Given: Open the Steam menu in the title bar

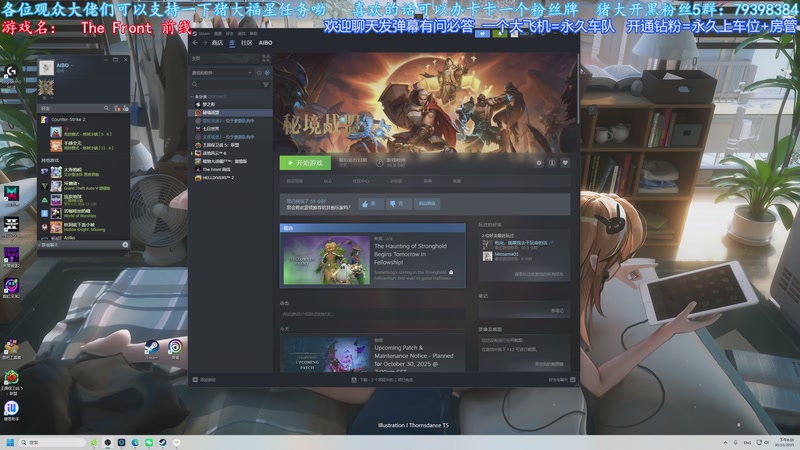Looking at the screenshot, I should (204, 34).
